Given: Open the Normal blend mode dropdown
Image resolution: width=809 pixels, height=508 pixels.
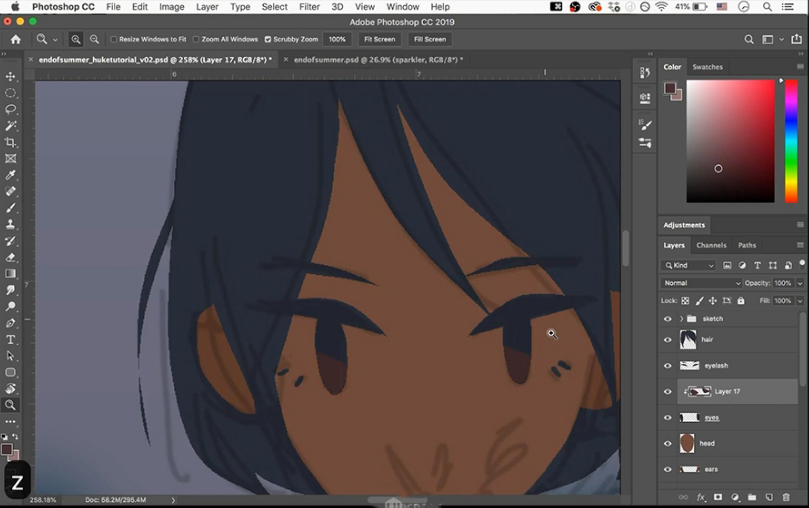Looking at the screenshot, I should point(702,283).
